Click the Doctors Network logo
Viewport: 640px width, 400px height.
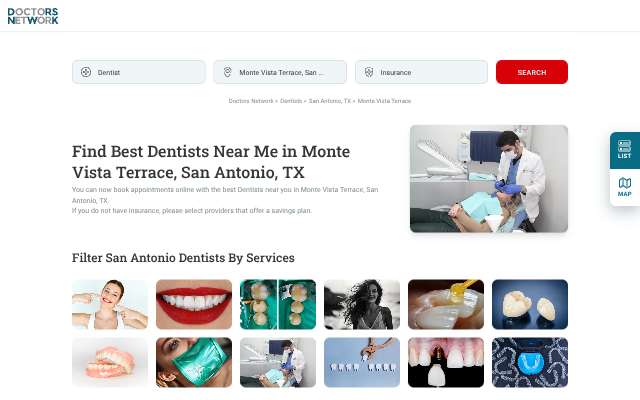click(x=33, y=16)
